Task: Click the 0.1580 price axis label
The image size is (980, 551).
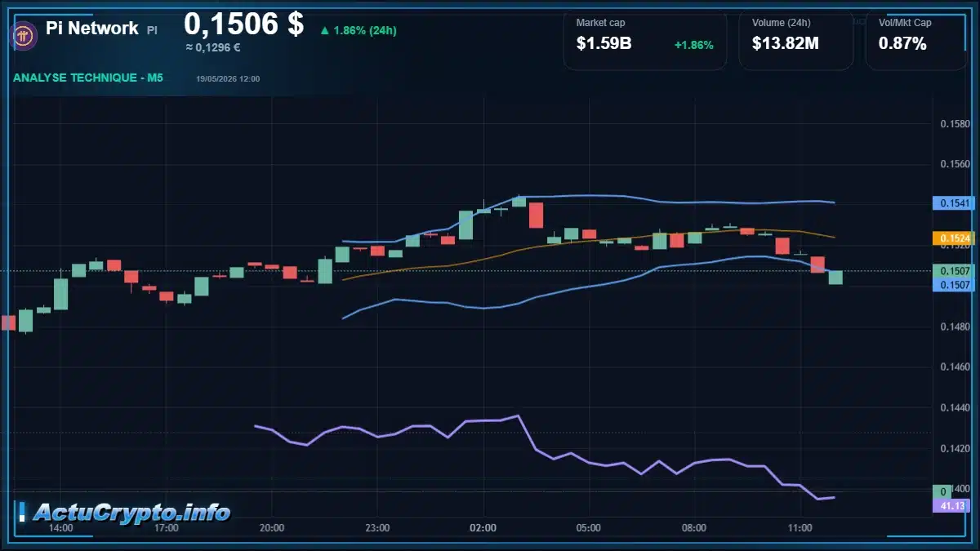Action: [954, 124]
